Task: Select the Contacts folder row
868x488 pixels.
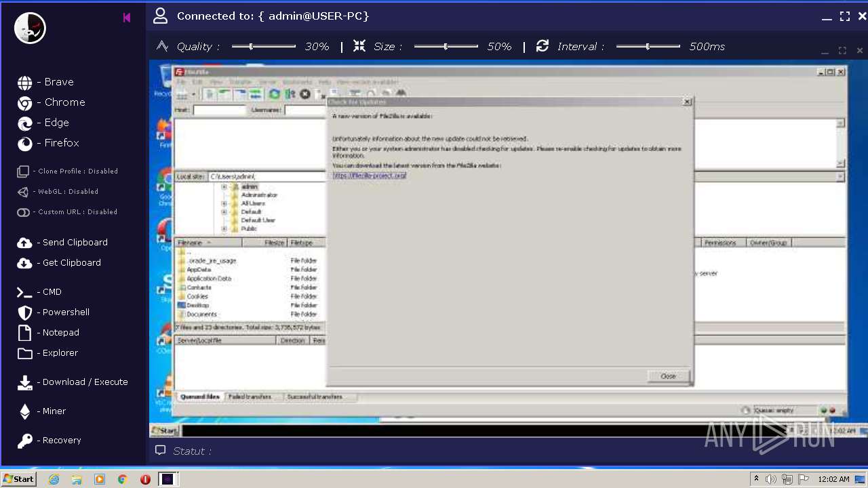Action: [250, 287]
